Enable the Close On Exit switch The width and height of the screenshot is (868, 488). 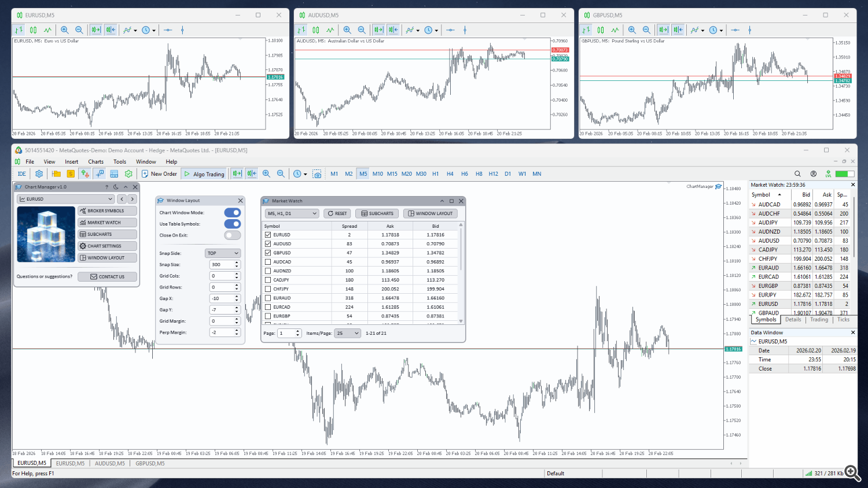pyautogui.click(x=233, y=235)
